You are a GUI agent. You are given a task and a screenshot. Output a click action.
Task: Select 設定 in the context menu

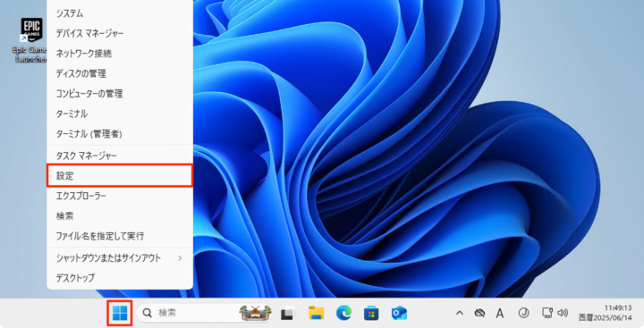point(120,176)
